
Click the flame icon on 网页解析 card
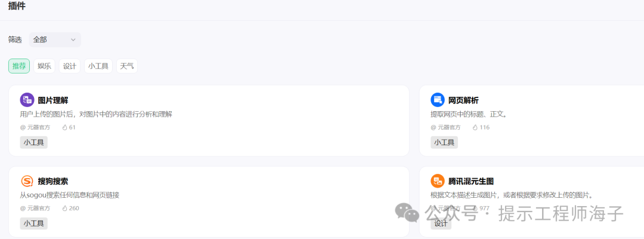click(475, 127)
